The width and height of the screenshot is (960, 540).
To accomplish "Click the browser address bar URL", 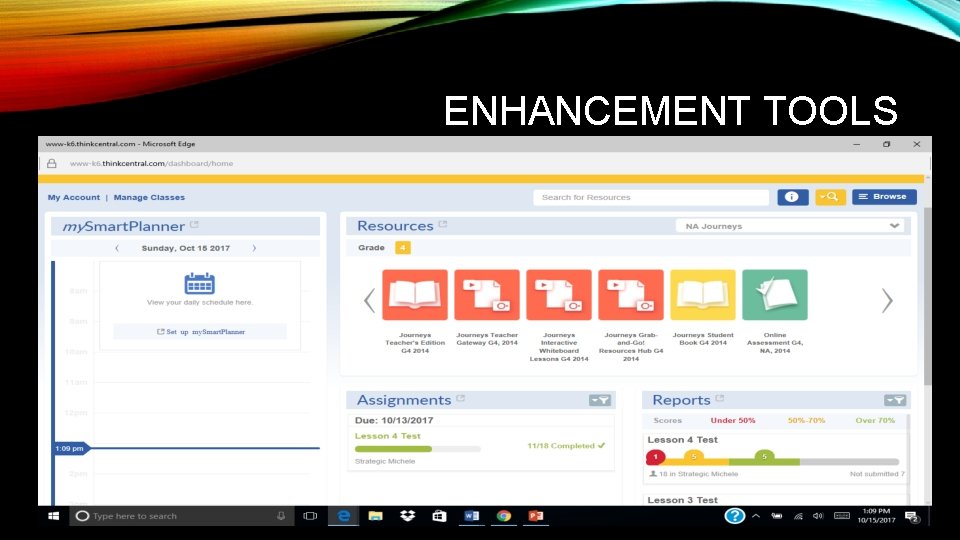I will tap(151, 163).
